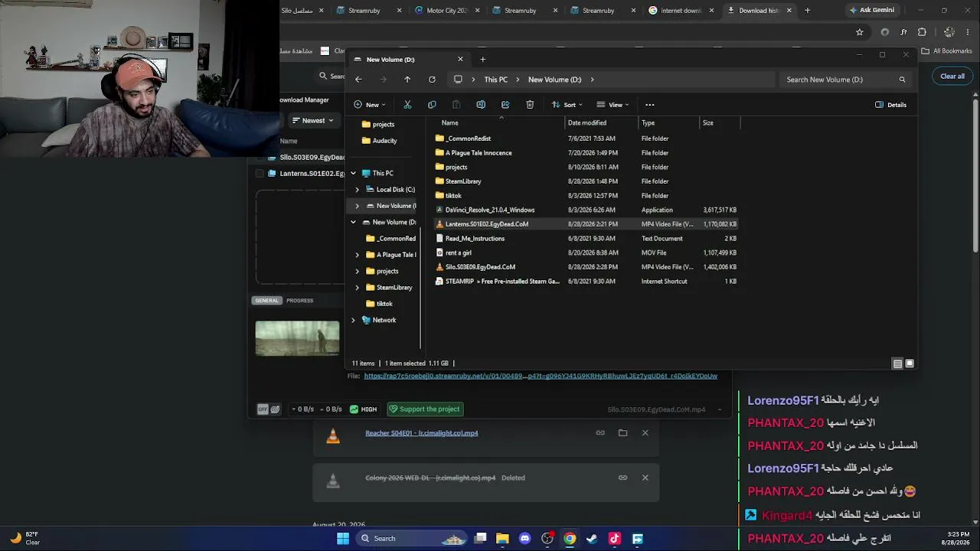
Task: Open the Newest sort dropdown in download manager
Action: (312, 120)
